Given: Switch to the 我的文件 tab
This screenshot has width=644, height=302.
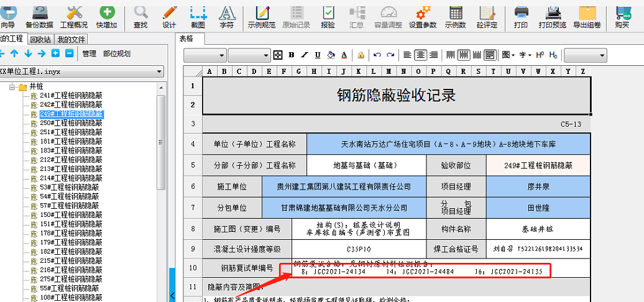Looking at the screenshot, I should pyautogui.click(x=71, y=39).
